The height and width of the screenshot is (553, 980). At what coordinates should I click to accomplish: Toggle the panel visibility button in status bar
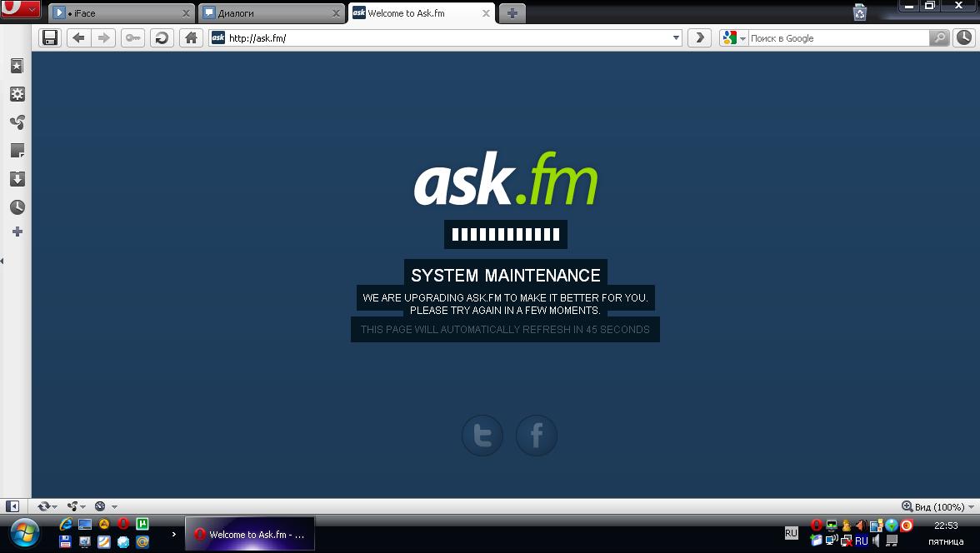click(x=12, y=506)
